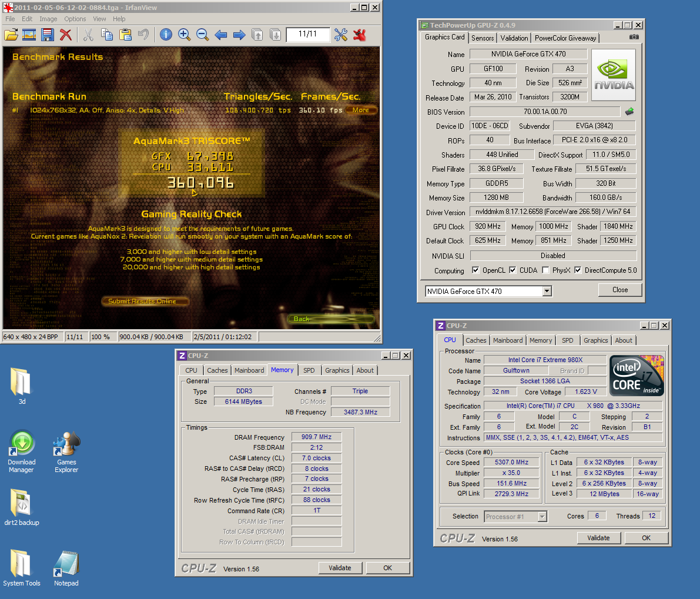Open About tab in Memory CPU-Z window
The height and width of the screenshot is (599, 700).
(x=365, y=370)
